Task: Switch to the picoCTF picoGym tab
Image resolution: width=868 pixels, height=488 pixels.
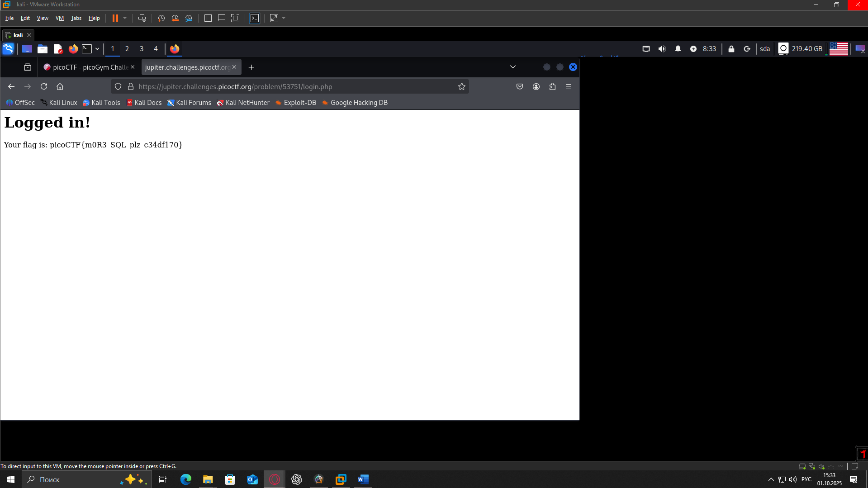Action: pyautogui.click(x=86, y=67)
